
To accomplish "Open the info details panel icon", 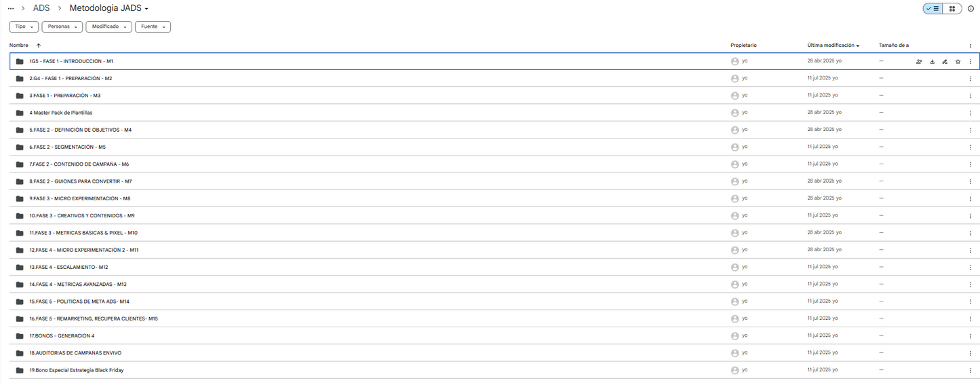I will (x=971, y=9).
